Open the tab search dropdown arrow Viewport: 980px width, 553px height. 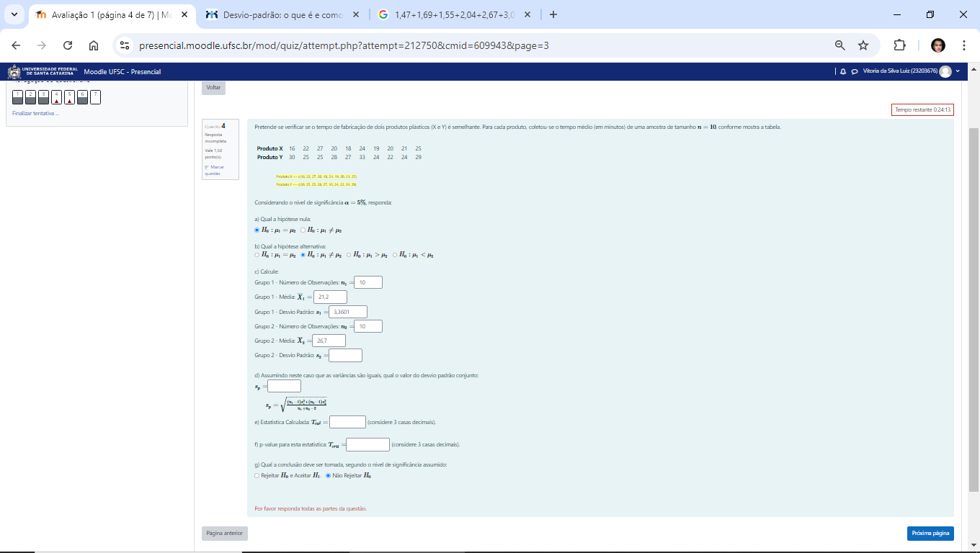[x=14, y=14]
